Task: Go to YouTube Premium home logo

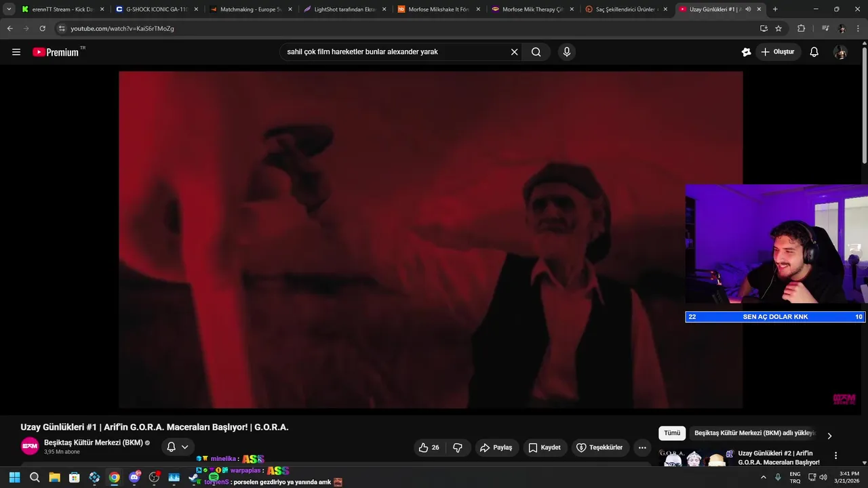Action: 56,52
